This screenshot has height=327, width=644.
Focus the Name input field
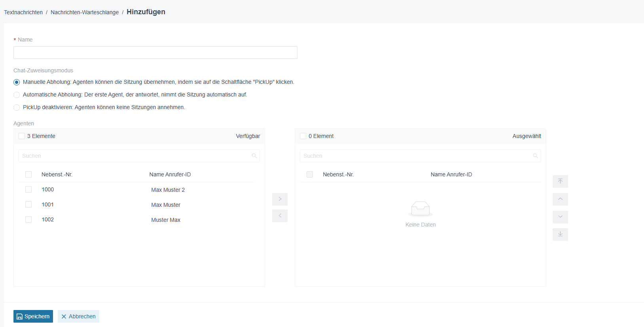[x=155, y=53]
